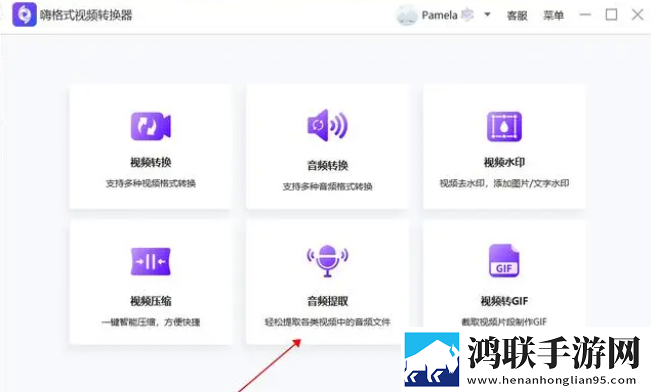
Task: Click the 支持多种视频格式转换 description
Action: [x=151, y=184]
